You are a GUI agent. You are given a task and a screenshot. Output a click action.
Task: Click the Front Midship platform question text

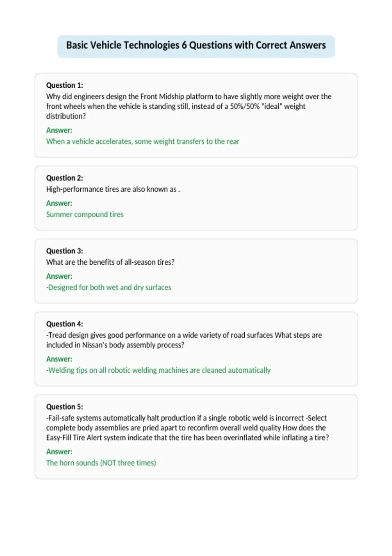pyautogui.click(x=189, y=106)
